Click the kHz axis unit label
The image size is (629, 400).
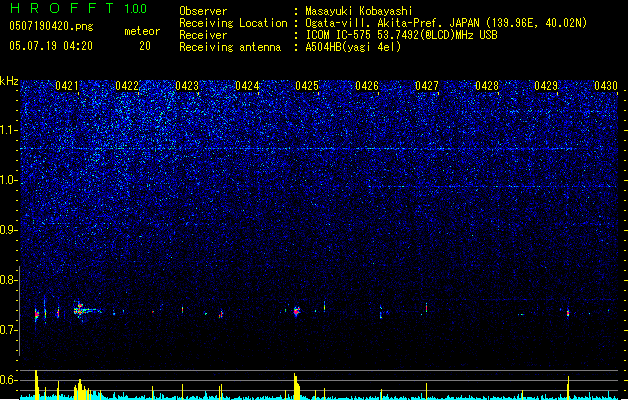point(9,81)
